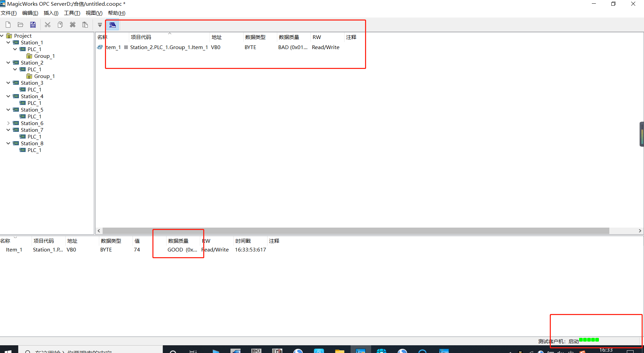Click 值 header in the lower monitor table

coord(149,241)
